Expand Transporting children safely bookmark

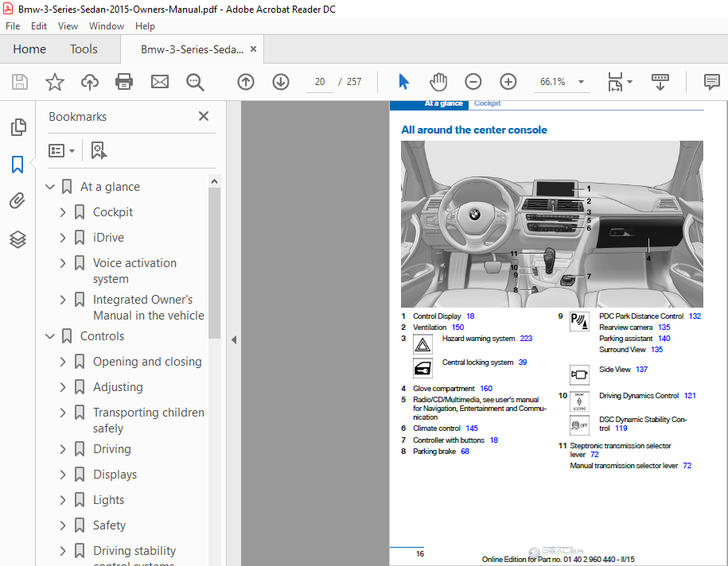[63, 413]
